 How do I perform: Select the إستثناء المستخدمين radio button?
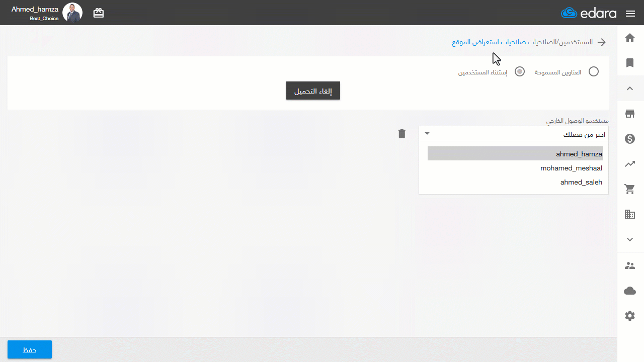(520, 72)
